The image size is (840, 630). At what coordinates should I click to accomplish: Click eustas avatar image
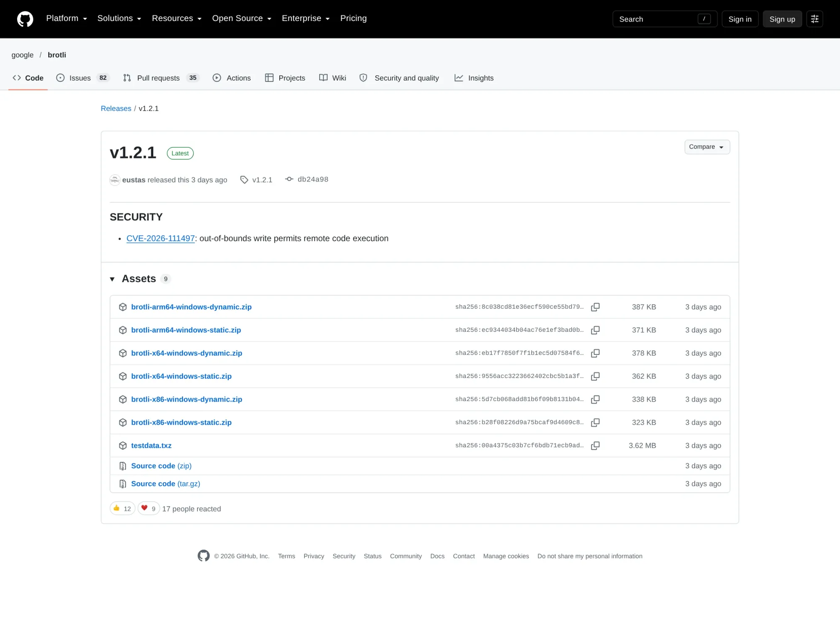pos(115,180)
